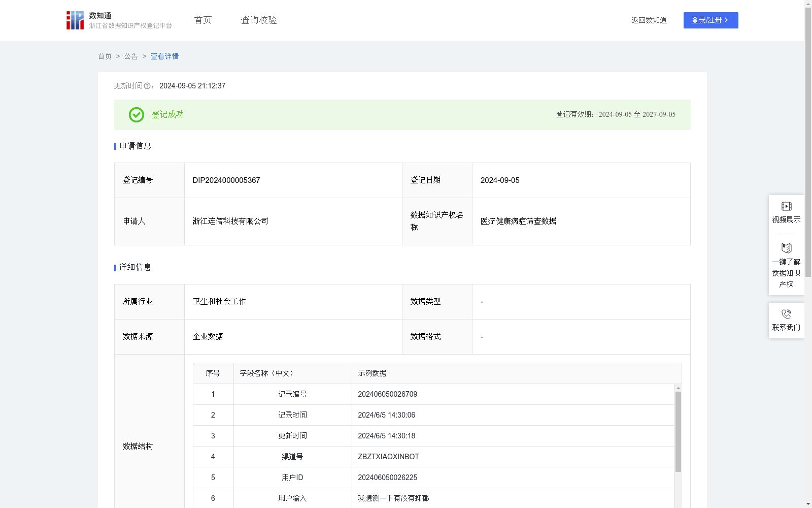
Task: Click sample data 我想测一下有没有抑郁
Action: click(x=393, y=498)
